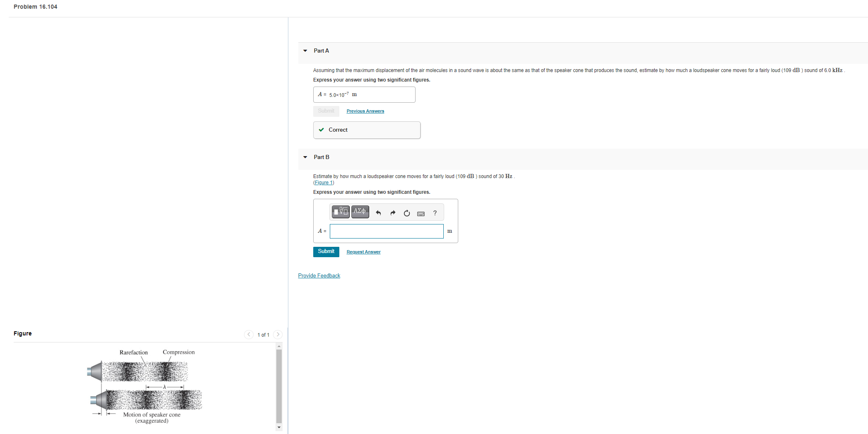
Task: Submit the Part B answer
Action: coord(326,251)
